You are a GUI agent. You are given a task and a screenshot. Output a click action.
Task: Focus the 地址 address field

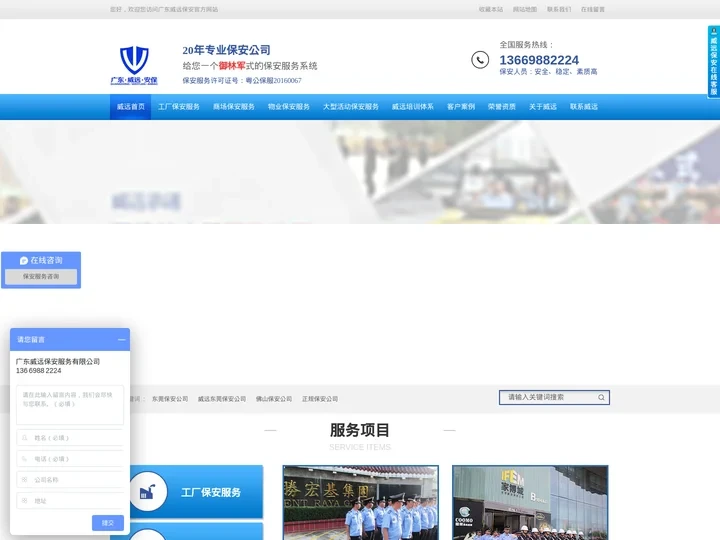(70, 501)
